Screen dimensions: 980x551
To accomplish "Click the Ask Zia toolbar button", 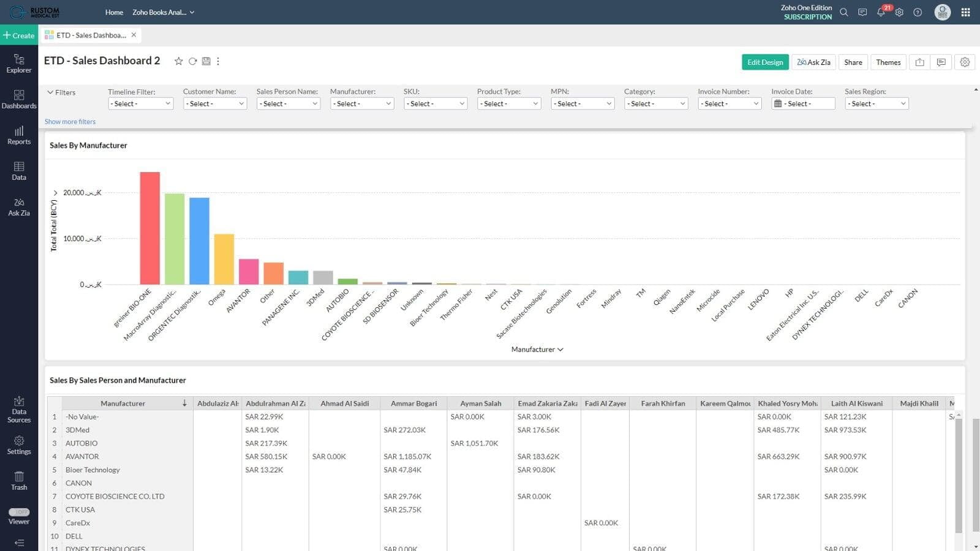I will pos(813,62).
